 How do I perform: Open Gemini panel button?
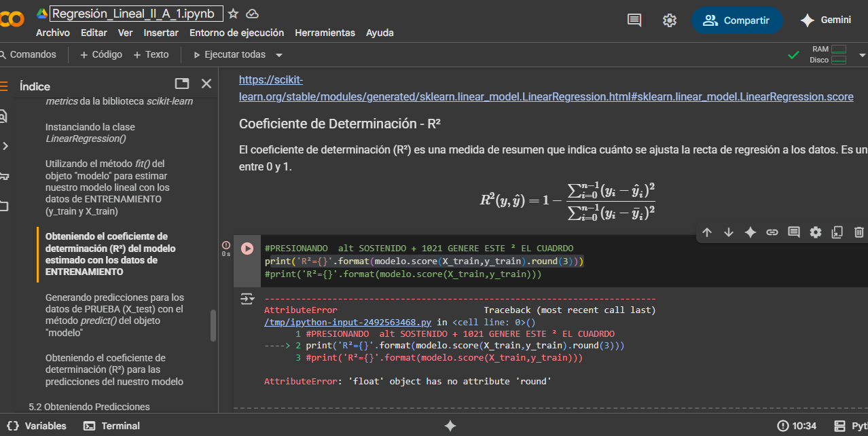click(x=826, y=20)
